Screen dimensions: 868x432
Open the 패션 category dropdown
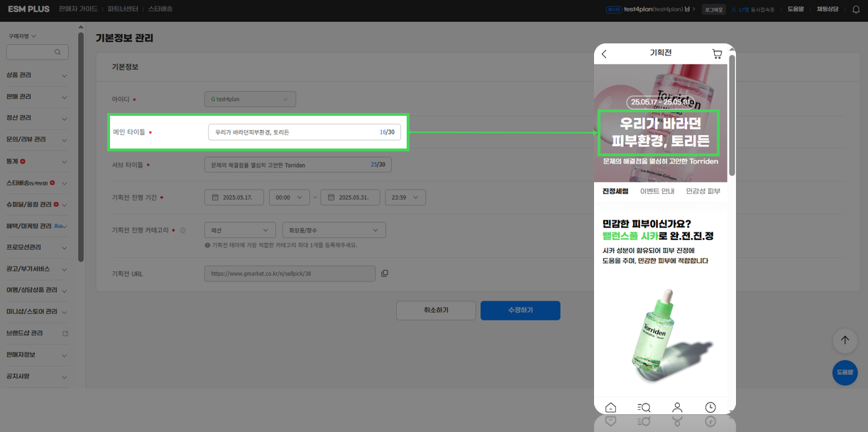pyautogui.click(x=239, y=230)
